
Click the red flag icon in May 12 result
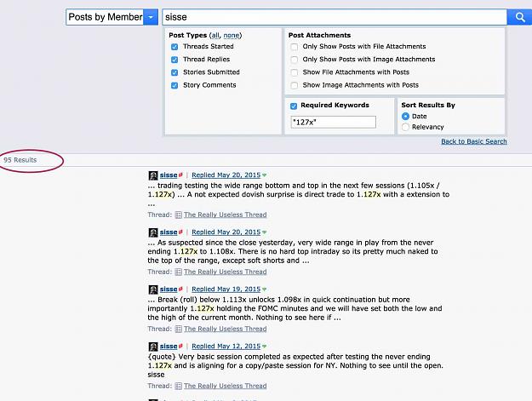[x=180, y=346]
